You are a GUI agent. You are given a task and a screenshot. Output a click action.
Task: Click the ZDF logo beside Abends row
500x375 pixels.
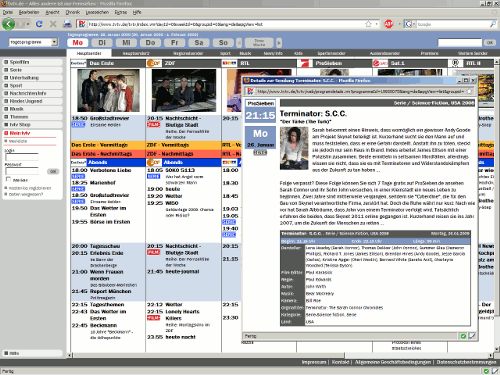point(154,162)
